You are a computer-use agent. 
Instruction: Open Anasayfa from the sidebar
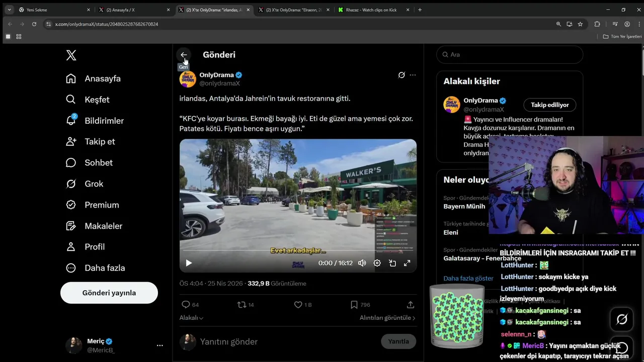click(x=93, y=78)
